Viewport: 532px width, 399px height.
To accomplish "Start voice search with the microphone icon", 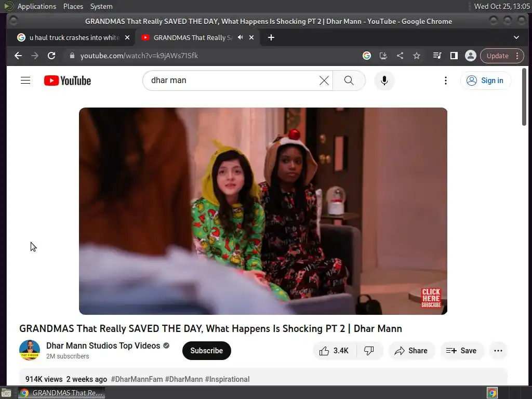I will pyautogui.click(x=384, y=81).
